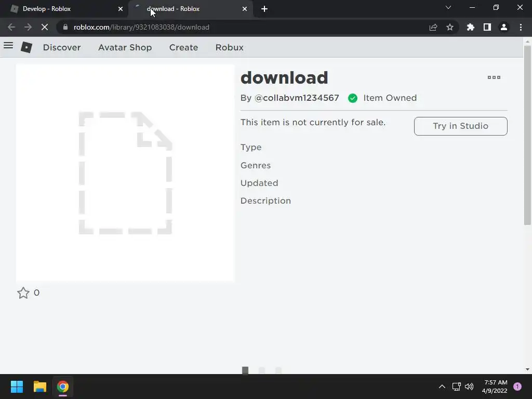Go forward with the browser arrow
This screenshot has height=399, width=532.
tap(28, 27)
